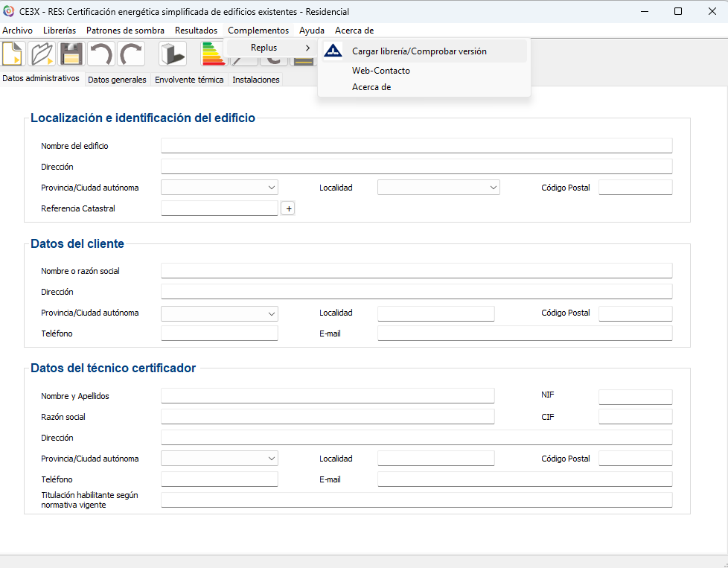Click the energy rating label icon
This screenshot has height=568, width=728.
(213, 54)
